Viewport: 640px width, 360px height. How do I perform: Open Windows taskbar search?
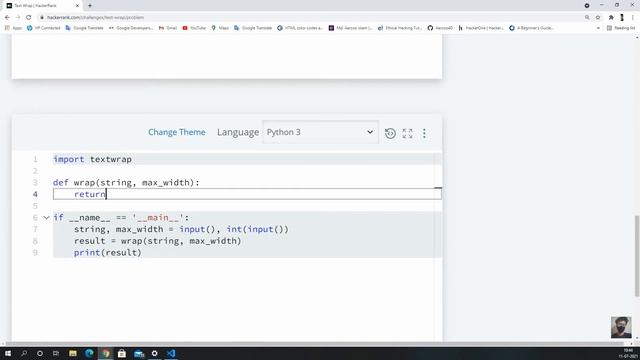(x=24, y=353)
